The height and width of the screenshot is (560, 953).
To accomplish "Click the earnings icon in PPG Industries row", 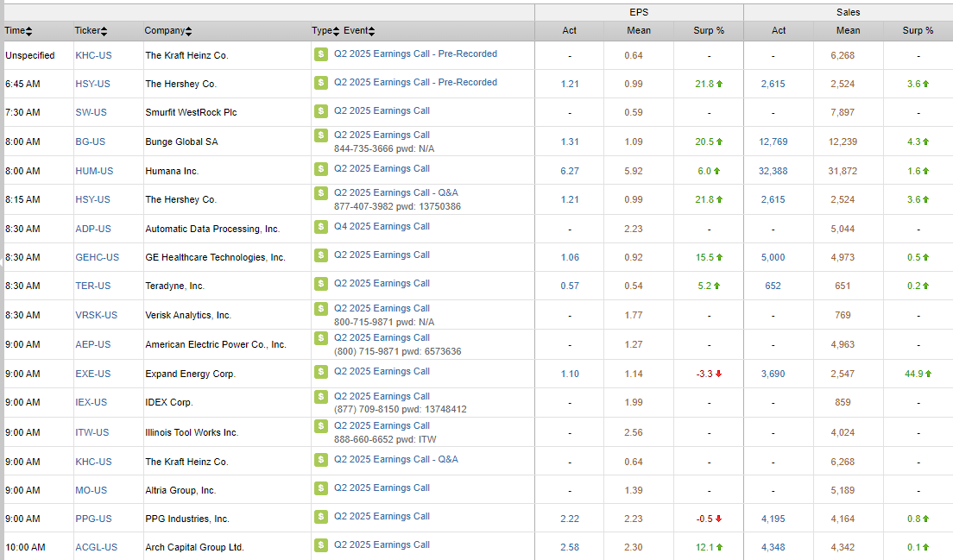I will [321, 517].
